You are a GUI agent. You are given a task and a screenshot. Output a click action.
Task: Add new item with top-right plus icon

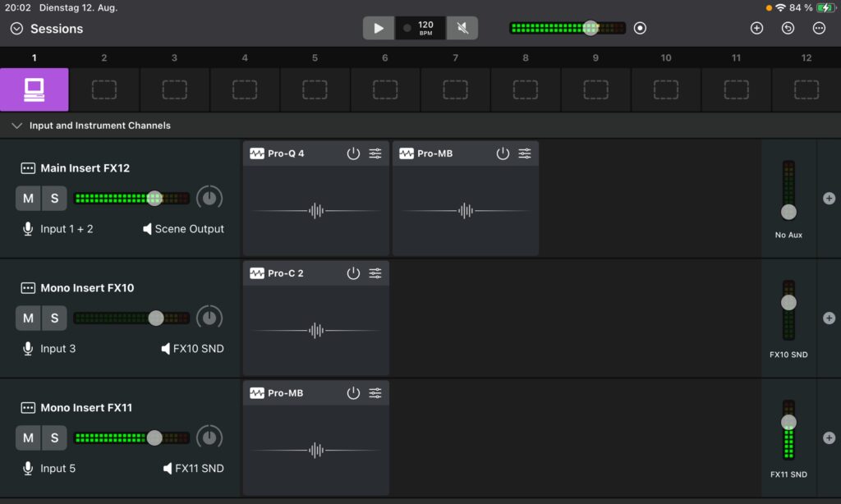tap(756, 28)
